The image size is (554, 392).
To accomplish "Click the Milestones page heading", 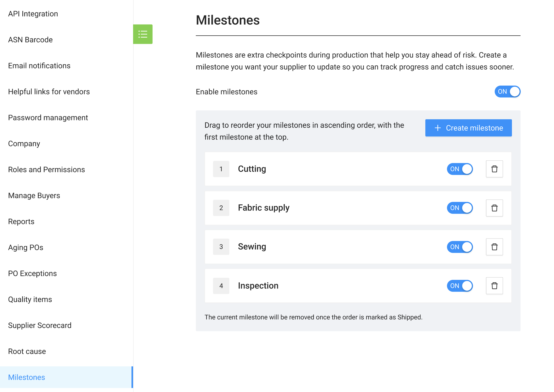I will [228, 20].
